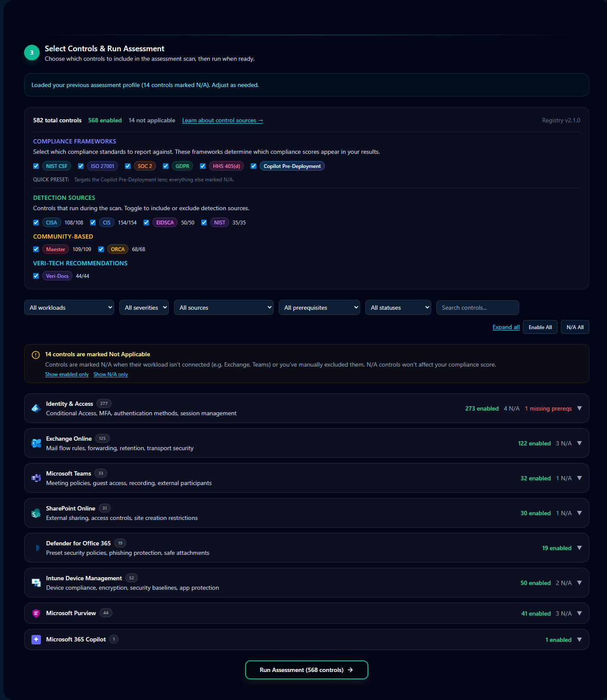This screenshot has height=700, width=607.
Task: Open Learn about control sources link
Action: [x=222, y=120]
